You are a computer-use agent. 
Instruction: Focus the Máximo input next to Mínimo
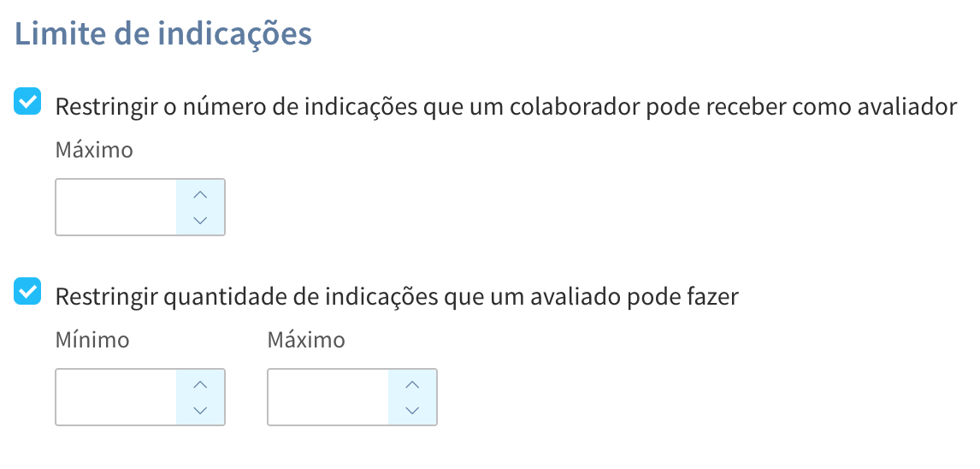point(328,397)
